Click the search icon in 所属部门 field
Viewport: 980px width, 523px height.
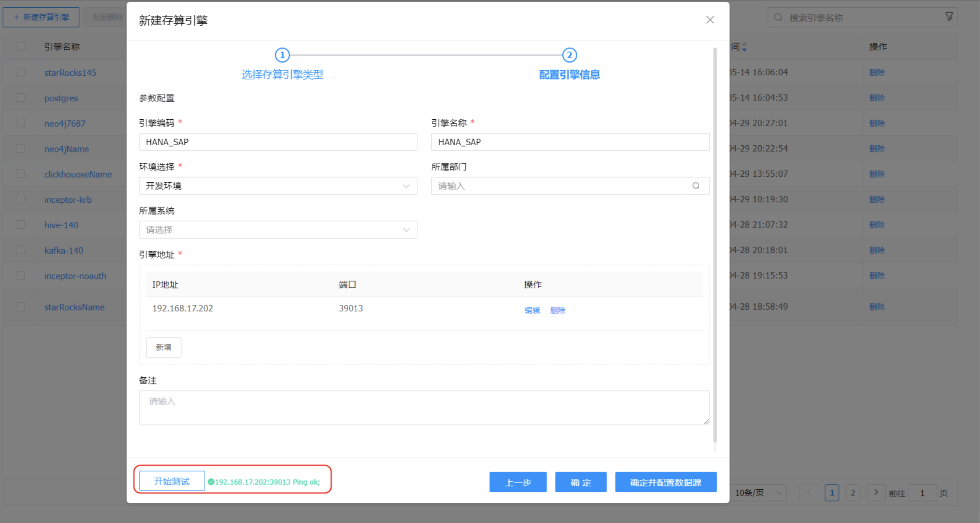696,186
